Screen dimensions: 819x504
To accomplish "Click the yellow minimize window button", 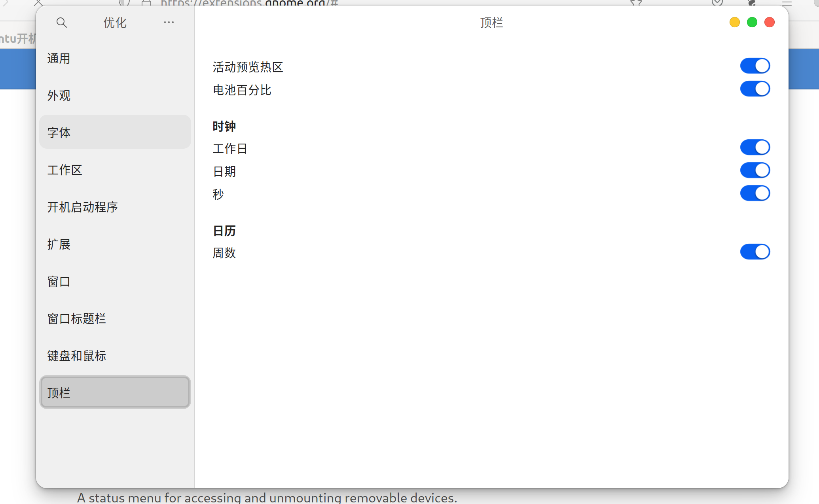I will pos(734,23).
